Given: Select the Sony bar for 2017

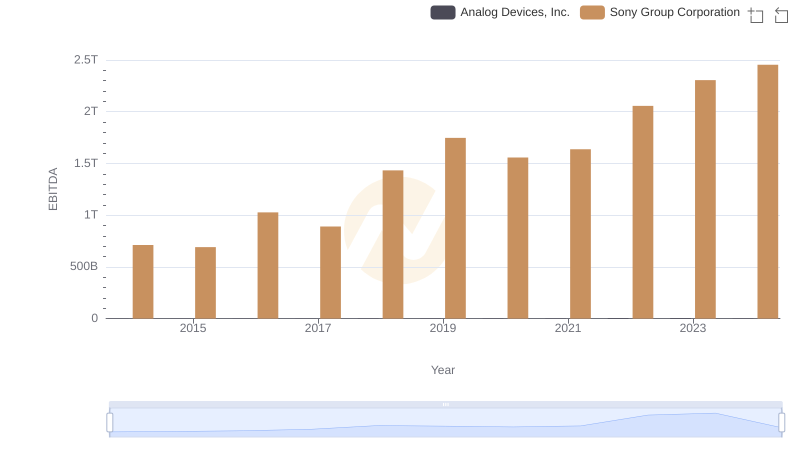Looking at the screenshot, I should coord(331,272).
